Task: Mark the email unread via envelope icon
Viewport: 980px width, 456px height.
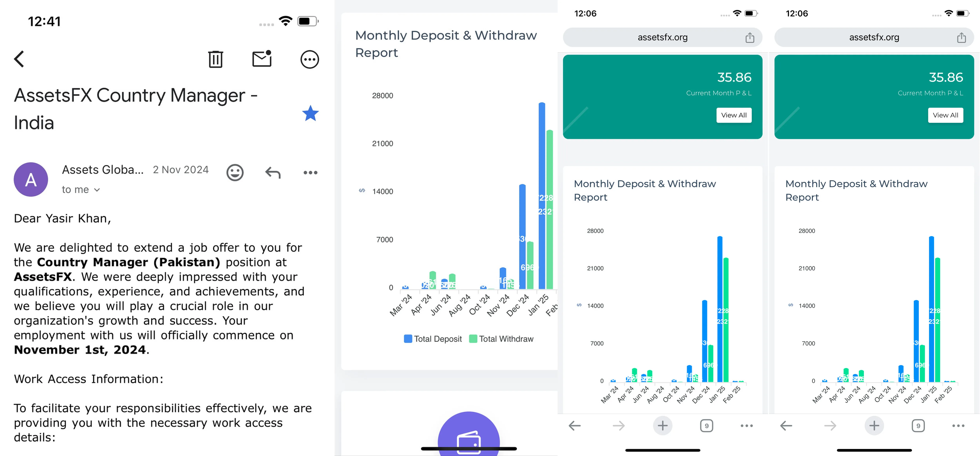Action: click(262, 59)
